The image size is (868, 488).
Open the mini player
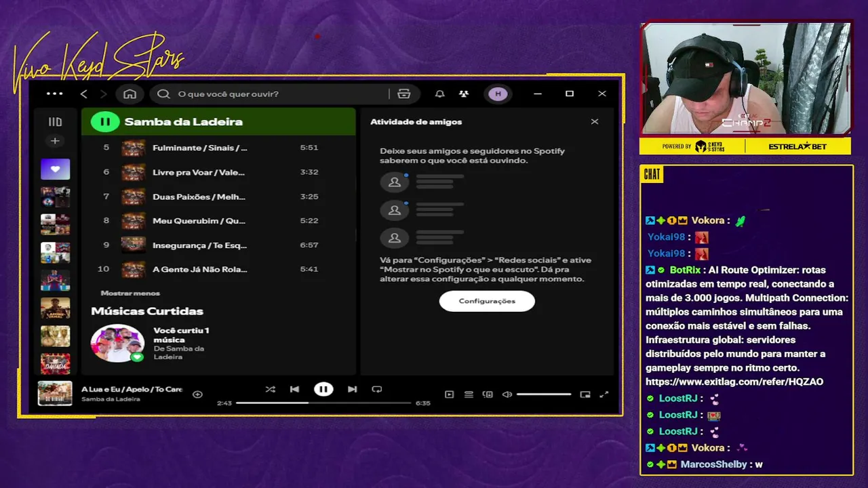click(585, 394)
